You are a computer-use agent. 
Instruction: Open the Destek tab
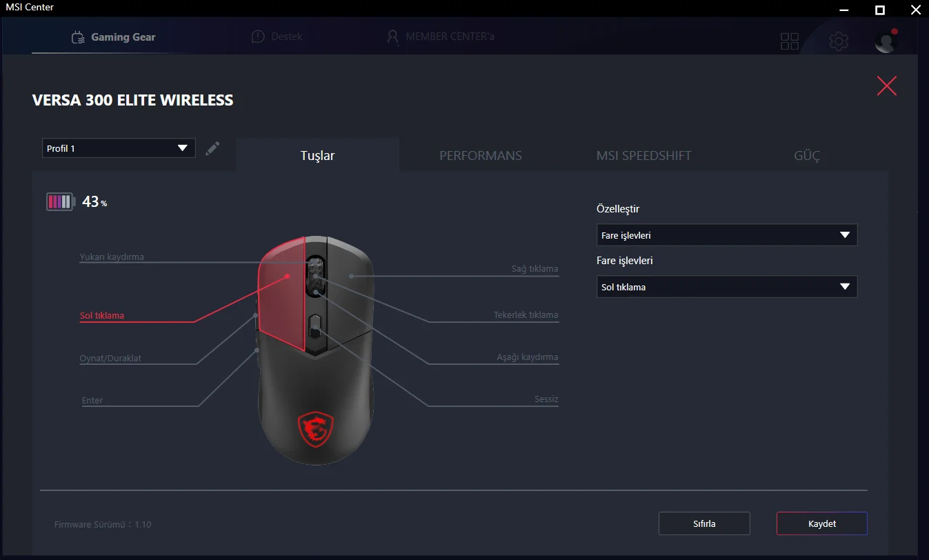pyautogui.click(x=277, y=36)
